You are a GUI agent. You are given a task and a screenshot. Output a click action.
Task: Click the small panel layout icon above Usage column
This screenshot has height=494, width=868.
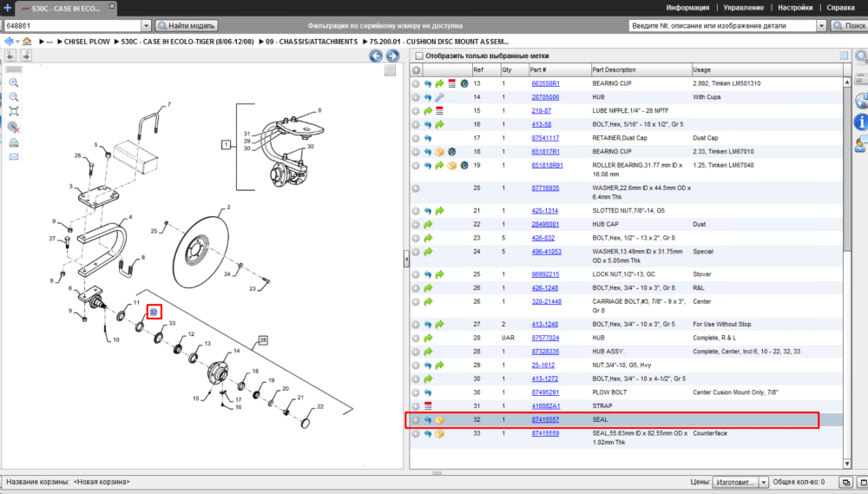click(x=844, y=56)
